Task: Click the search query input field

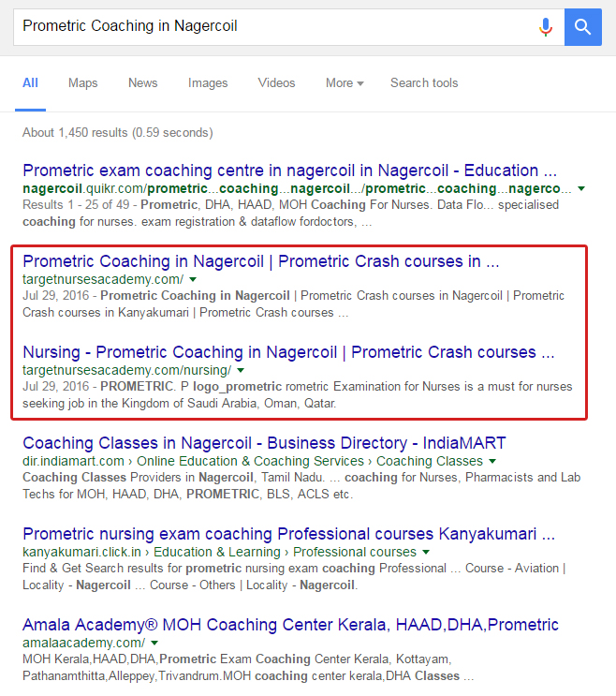Action: pyautogui.click(x=271, y=26)
